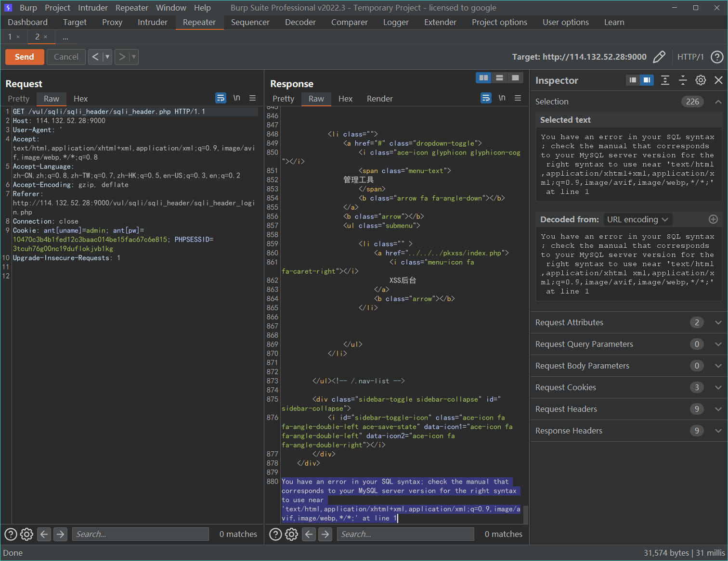This screenshot has height=561, width=728.
Task: Select top-bottom stacked layout view
Action: (499, 78)
